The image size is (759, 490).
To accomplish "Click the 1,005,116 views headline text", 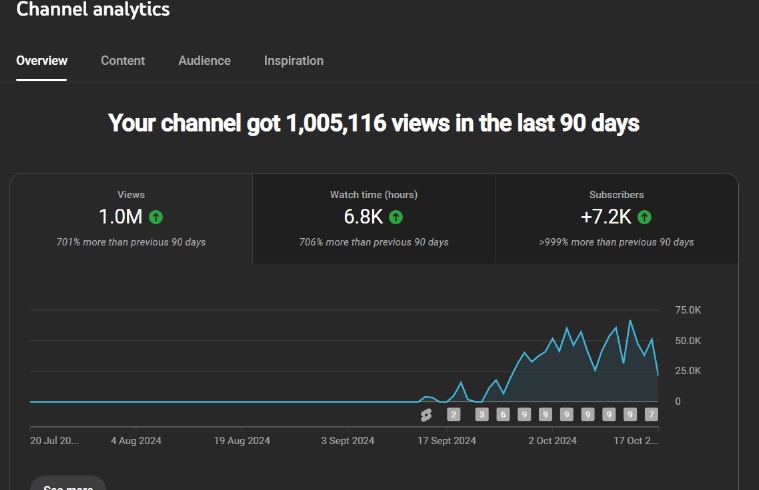I will (x=374, y=123).
